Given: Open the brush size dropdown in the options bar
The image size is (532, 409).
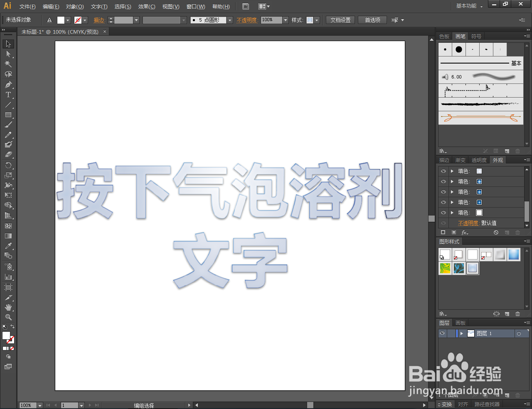Looking at the screenshot, I should 229,20.
